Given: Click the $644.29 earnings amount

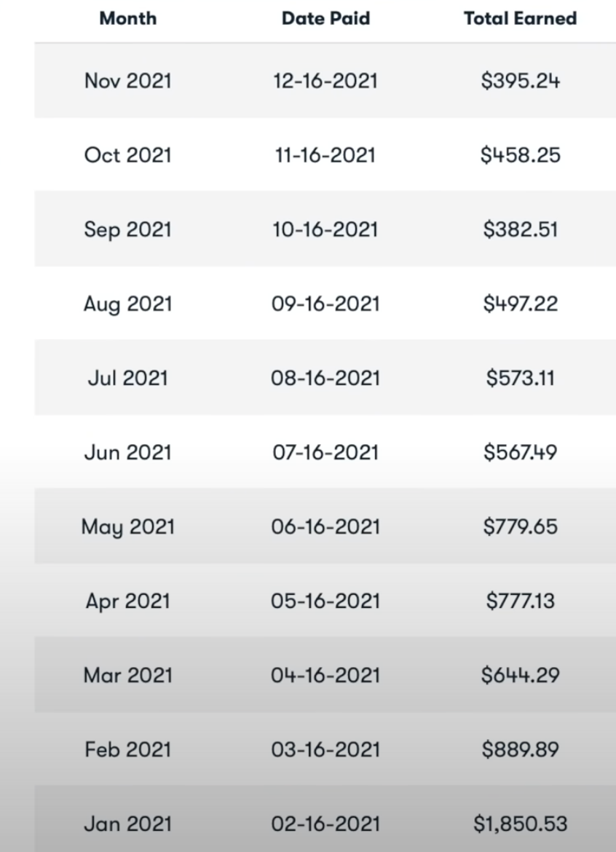Looking at the screenshot, I should [x=520, y=675].
